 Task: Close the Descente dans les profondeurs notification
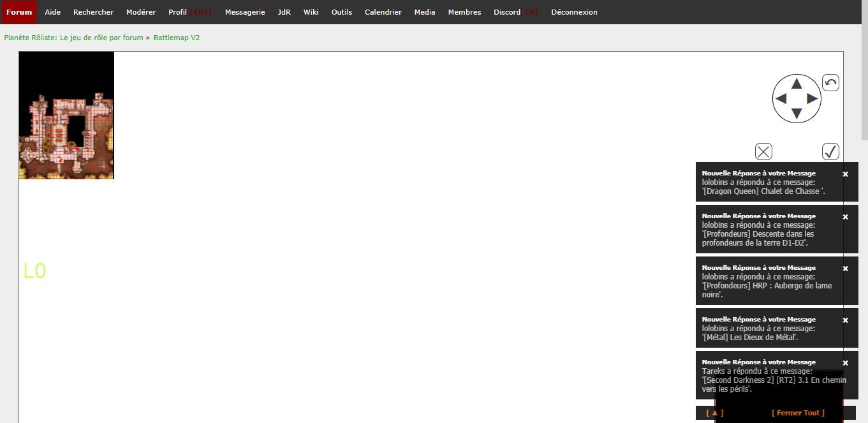pyautogui.click(x=845, y=217)
